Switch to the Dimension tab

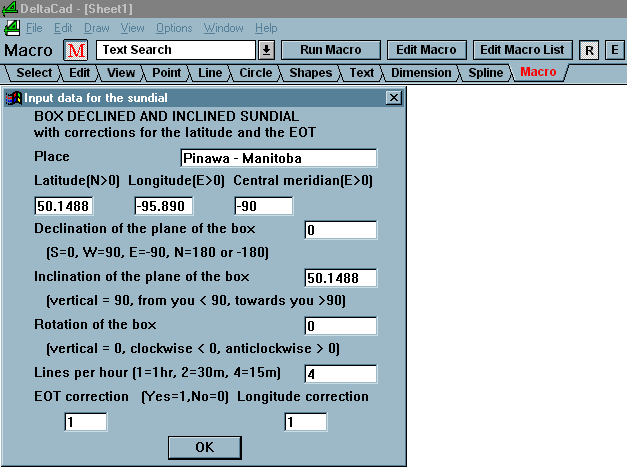pyautogui.click(x=421, y=72)
